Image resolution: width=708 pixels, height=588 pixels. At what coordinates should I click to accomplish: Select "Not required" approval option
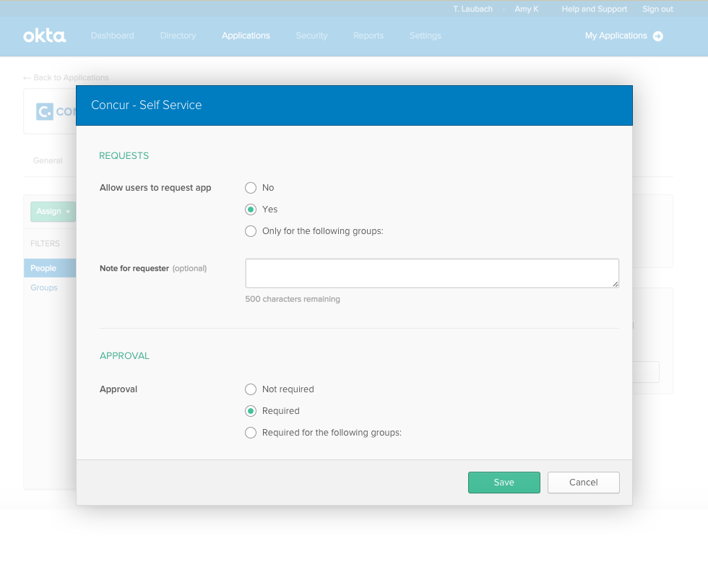point(251,389)
